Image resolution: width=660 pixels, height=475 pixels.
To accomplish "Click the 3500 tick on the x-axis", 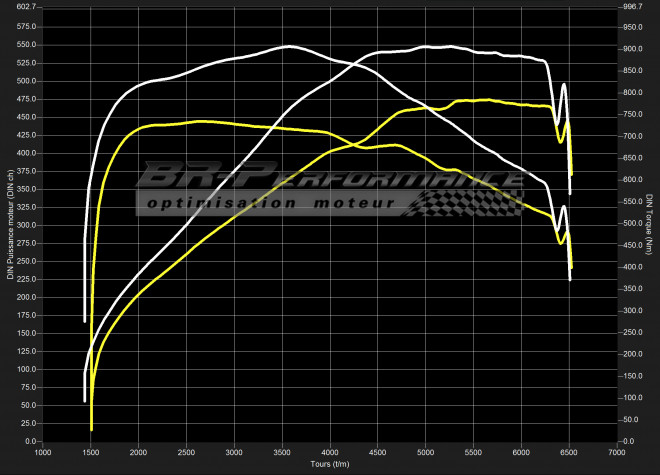I will pyautogui.click(x=282, y=452).
